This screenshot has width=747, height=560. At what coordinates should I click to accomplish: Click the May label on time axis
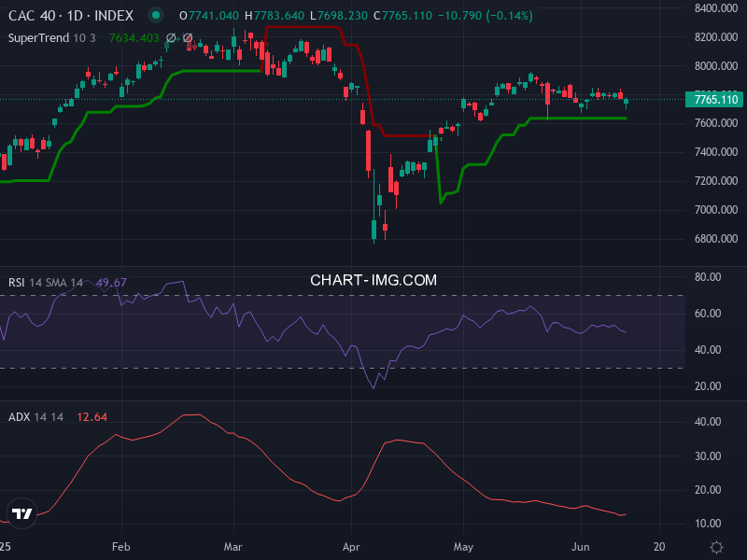pos(463,547)
